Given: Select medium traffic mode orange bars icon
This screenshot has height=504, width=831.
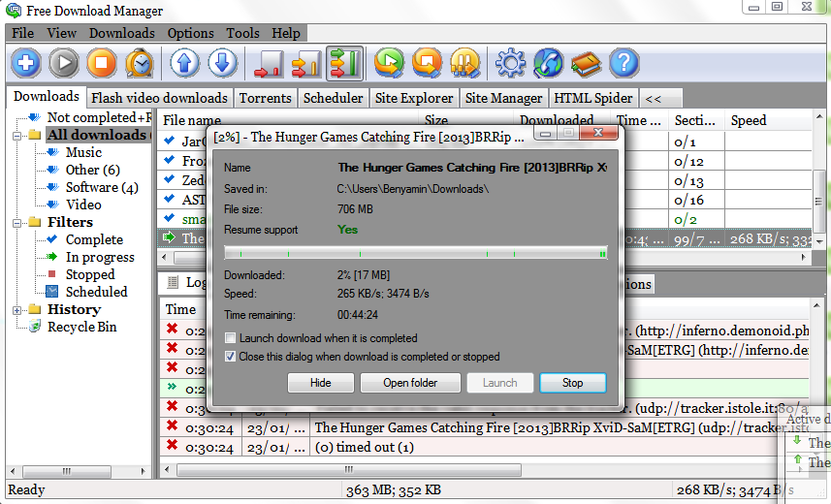Looking at the screenshot, I should coord(306,63).
